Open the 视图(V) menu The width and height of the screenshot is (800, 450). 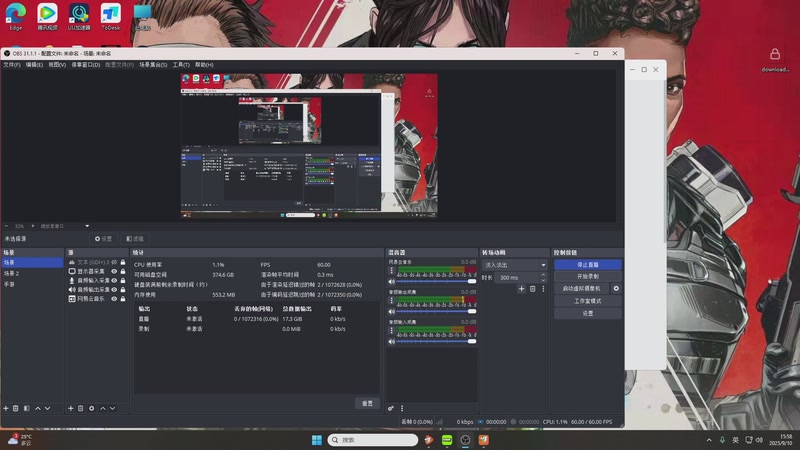coord(57,65)
